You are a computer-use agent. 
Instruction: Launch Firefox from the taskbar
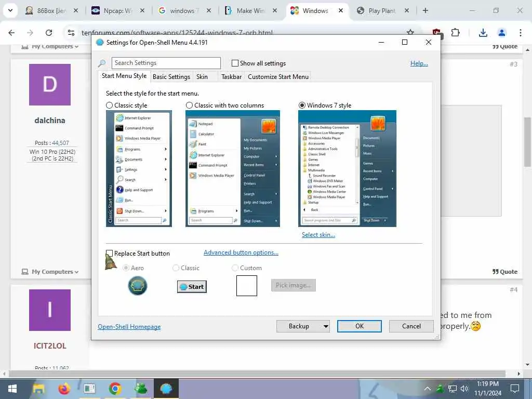click(x=64, y=389)
